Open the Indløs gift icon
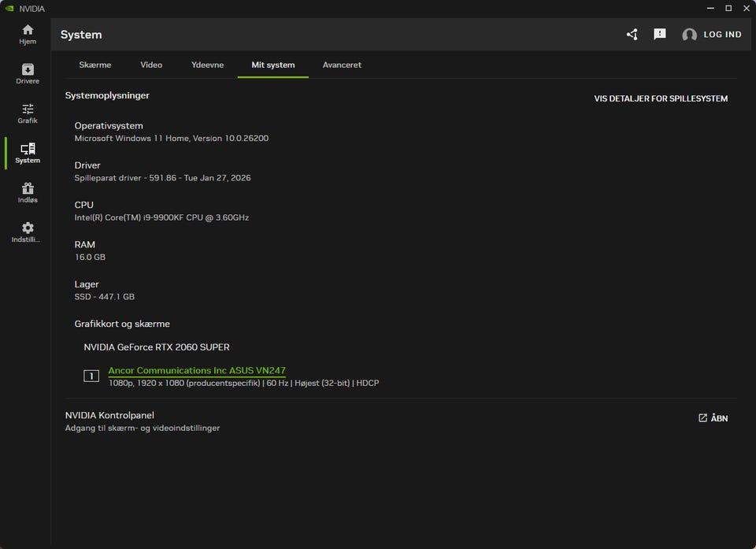Viewport: 756px width, 549px height. click(x=28, y=188)
